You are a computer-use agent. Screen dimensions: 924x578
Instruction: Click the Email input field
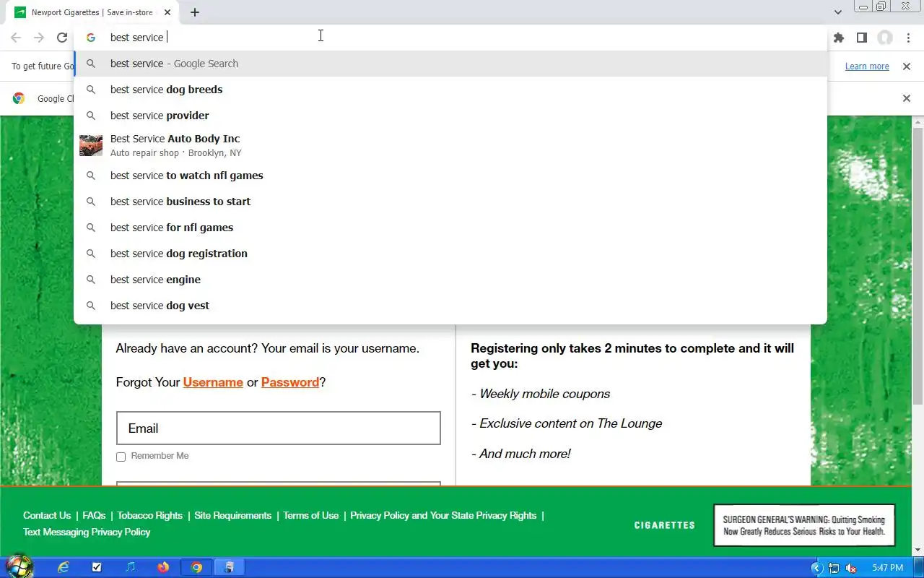click(279, 428)
